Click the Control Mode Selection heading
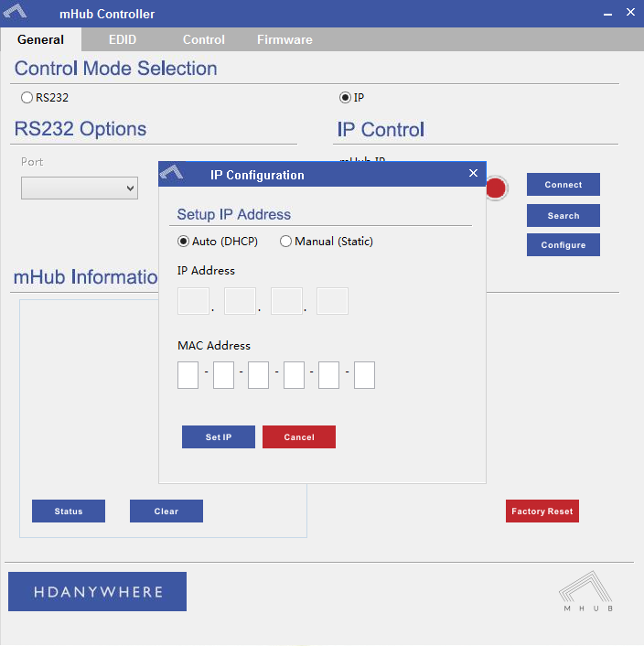Screen dimensions: 644x646 tap(115, 69)
